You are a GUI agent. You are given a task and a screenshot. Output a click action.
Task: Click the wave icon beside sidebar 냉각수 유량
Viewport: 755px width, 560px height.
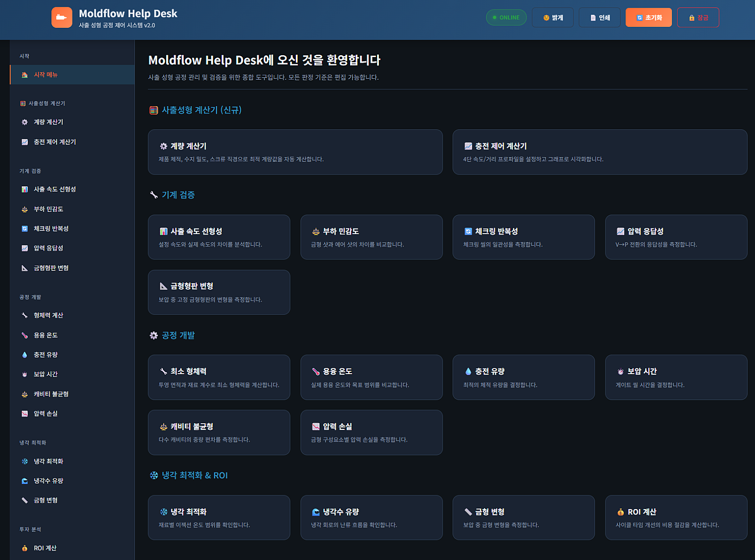(x=25, y=481)
